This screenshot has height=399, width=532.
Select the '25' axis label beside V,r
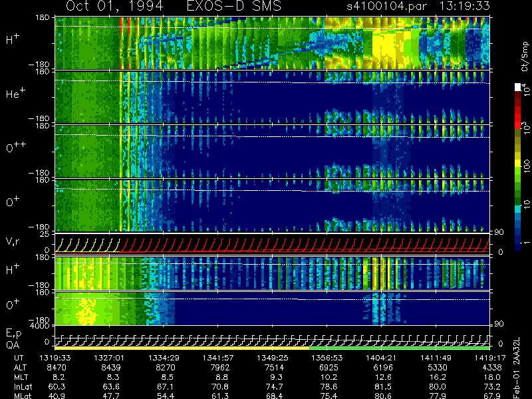point(46,234)
